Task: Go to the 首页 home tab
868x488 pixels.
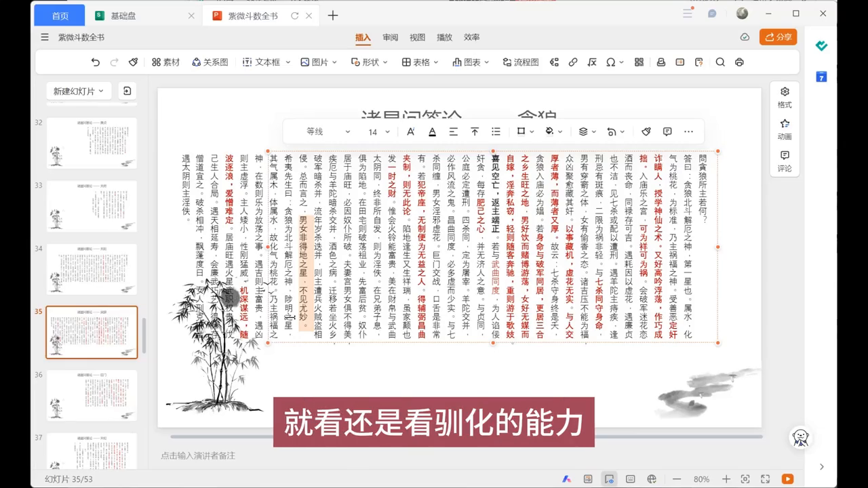Action: click(x=60, y=16)
